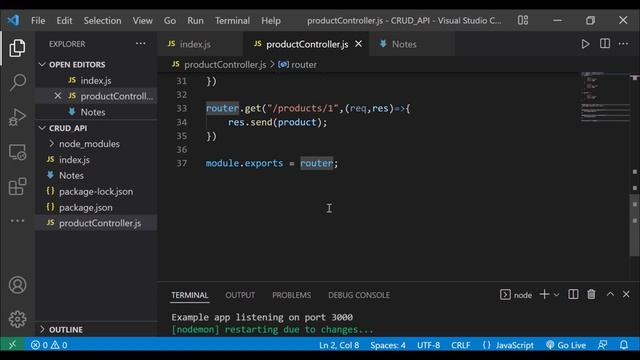Screen dimensions: 640x360
Task: Split the editor right
Action: pos(605,44)
